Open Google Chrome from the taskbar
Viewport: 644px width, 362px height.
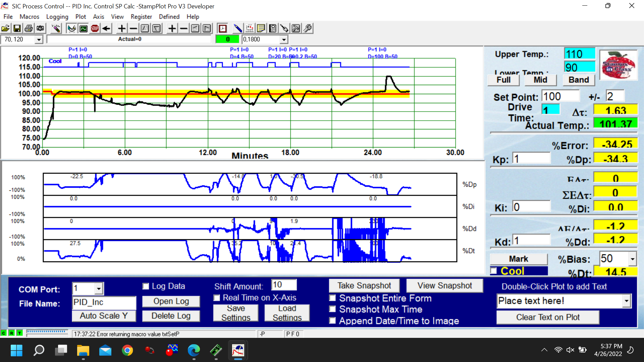pos(127,350)
